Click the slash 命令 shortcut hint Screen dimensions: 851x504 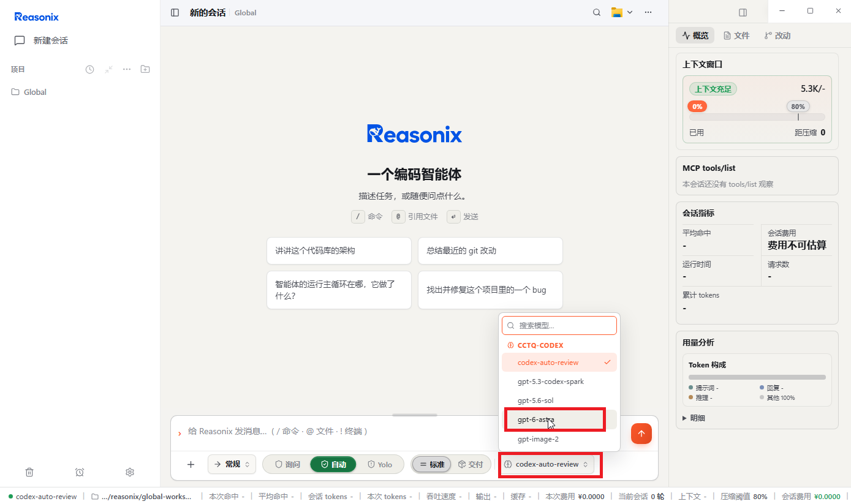[367, 217]
